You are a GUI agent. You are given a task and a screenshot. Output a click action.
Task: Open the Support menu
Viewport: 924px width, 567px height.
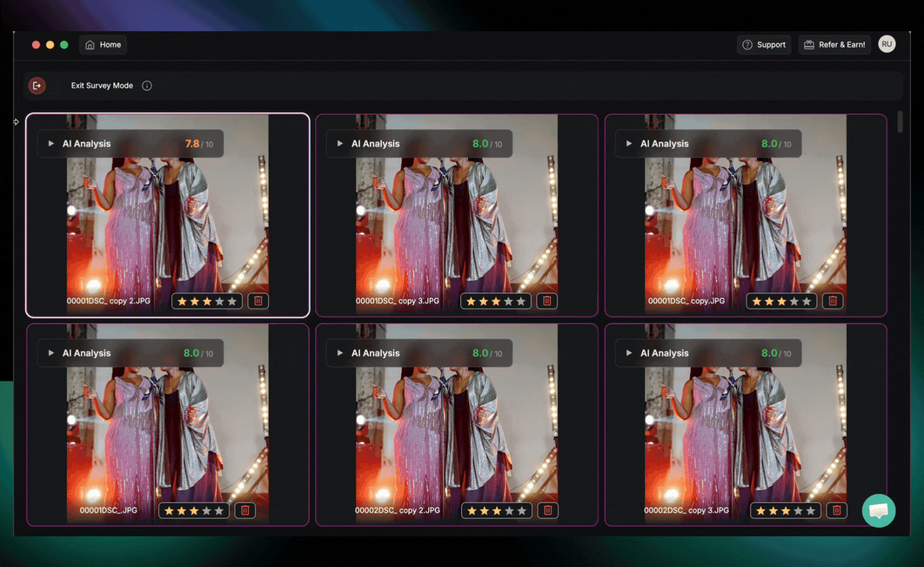click(x=764, y=45)
